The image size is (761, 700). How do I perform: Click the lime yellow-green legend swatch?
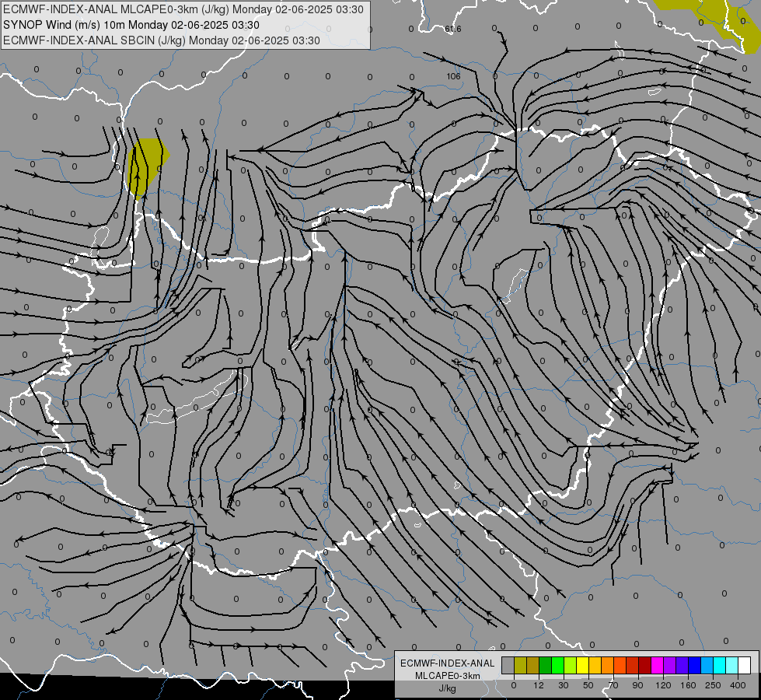[x=571, y=665]
